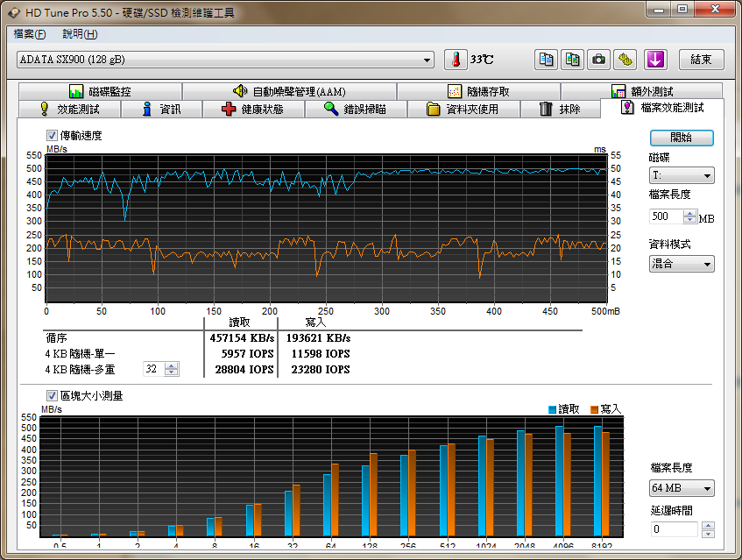
Task: Click the purple down-arrow minimize-to-tray icon
Action: point(656,60)
